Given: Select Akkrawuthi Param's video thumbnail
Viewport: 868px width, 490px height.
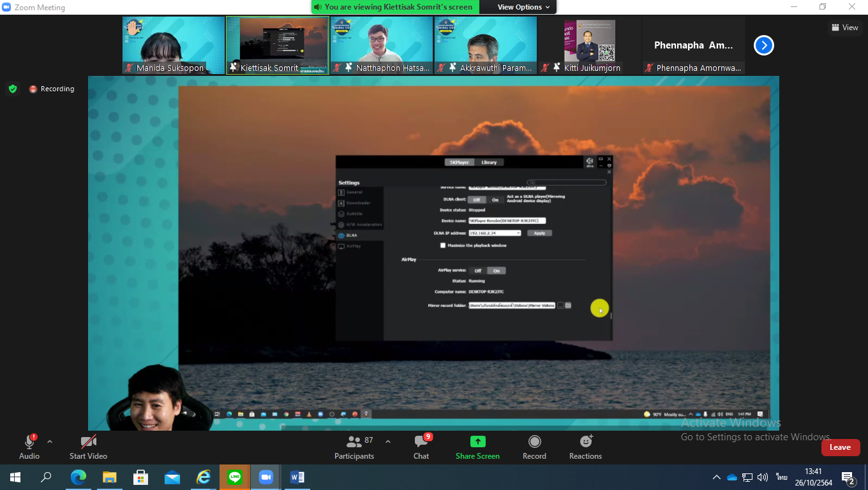Looking at the screenshot, I should (486, 45).
